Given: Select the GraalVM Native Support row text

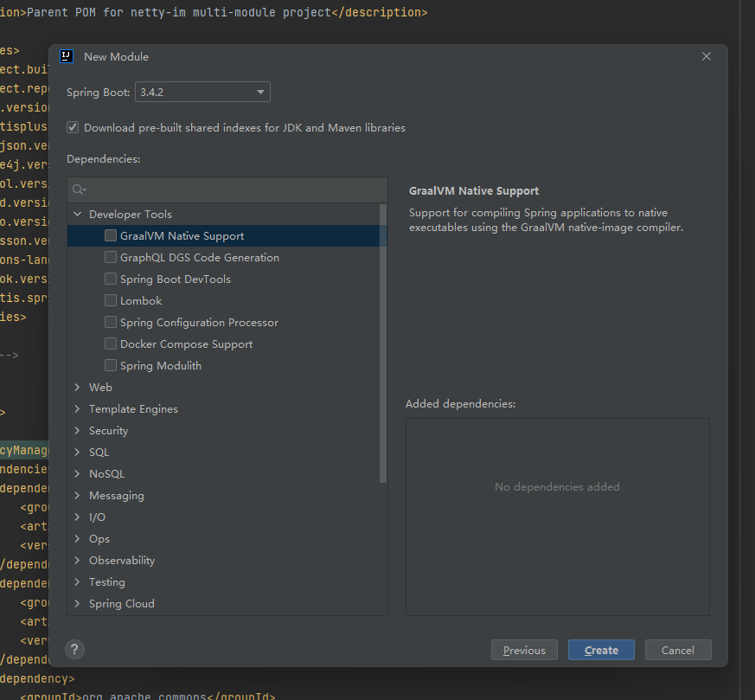Looking at the screenshot, I should 182,235.
